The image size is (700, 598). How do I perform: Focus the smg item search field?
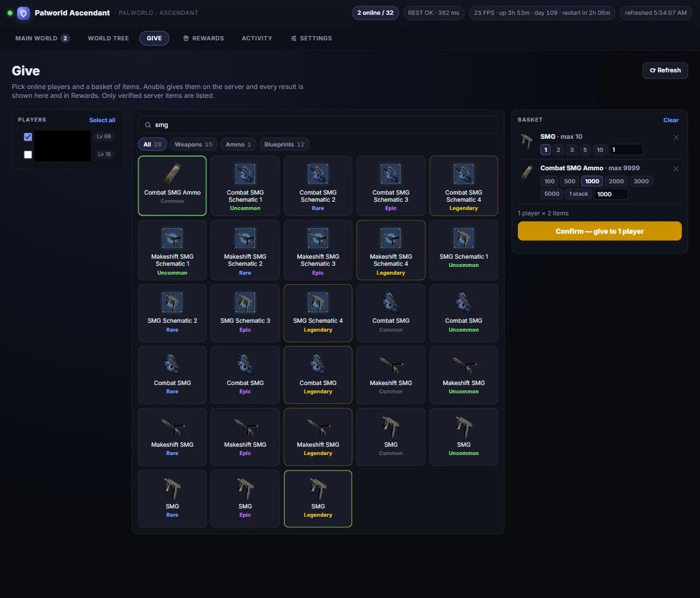(318, 125)
